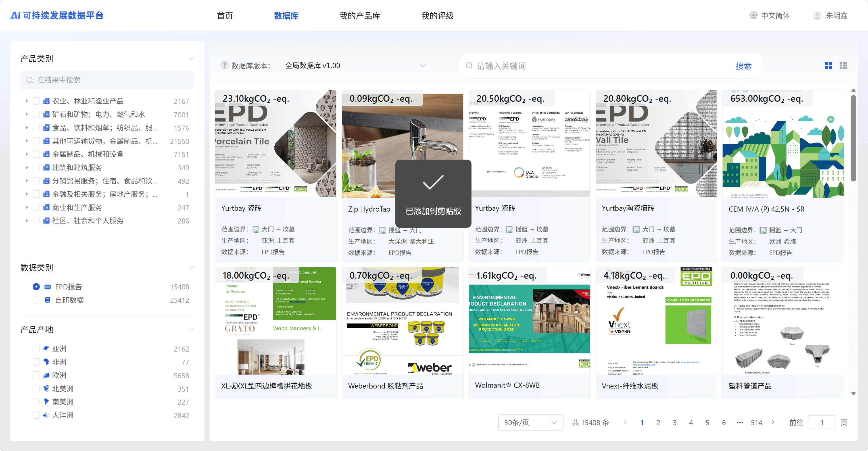
Task: Open the 我的产品库 nav tab
Action: click(360, 16)
